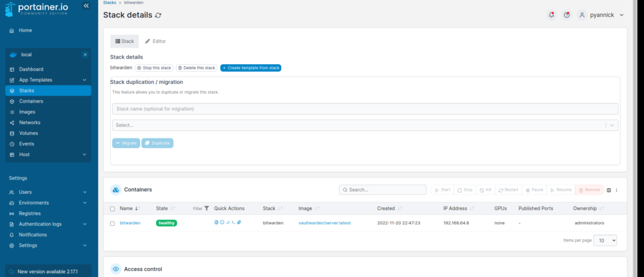Sort by Image column header

click(x=309, y=209)
